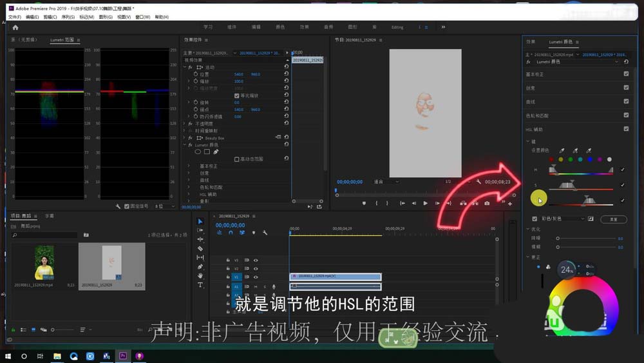Viewport: 644px width, 363px height.
Task: Switch to the Effects tab beside Lumetri Color
Action: pyautogui.click(x=531, y=41)
